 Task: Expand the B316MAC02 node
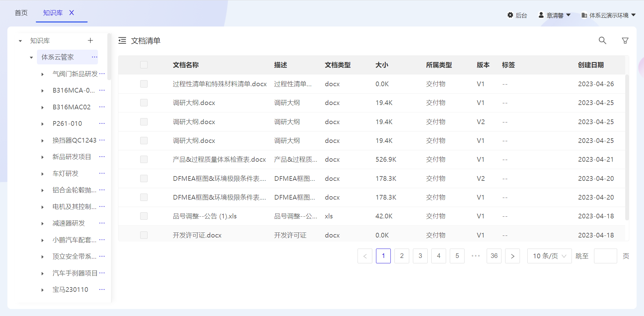42,107
